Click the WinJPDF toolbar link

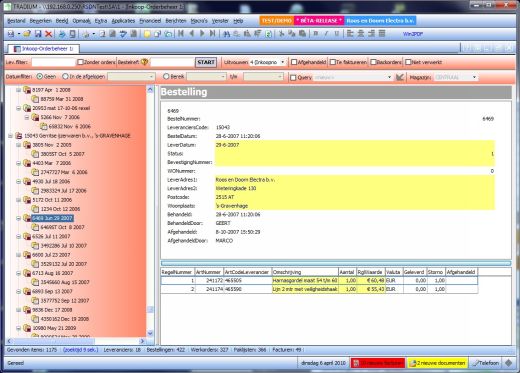[413, 34]
